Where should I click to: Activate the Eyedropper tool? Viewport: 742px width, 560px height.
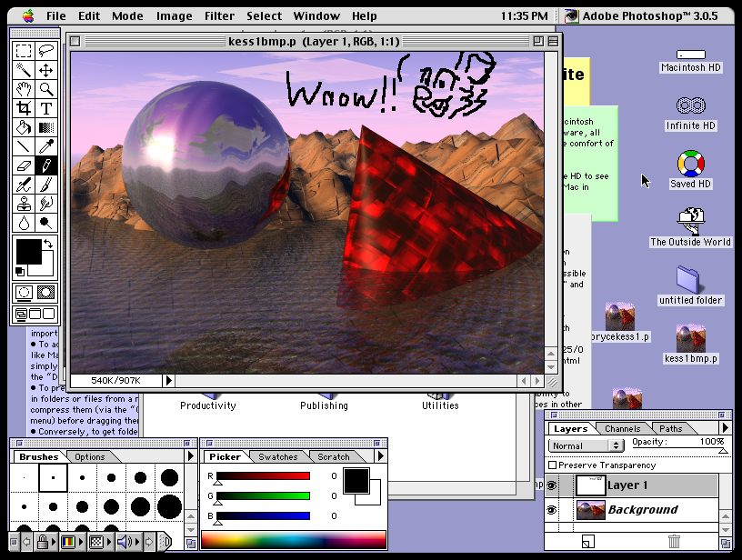45,146
